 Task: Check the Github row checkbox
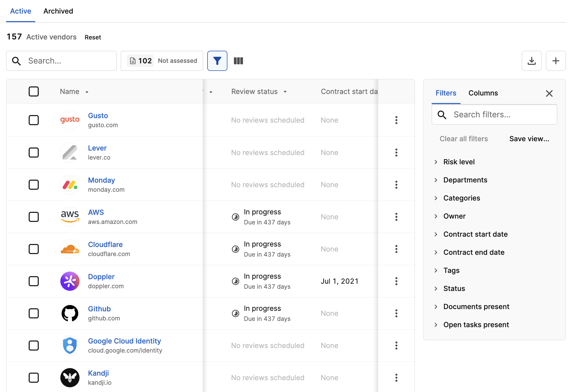[x=34, y=313]
